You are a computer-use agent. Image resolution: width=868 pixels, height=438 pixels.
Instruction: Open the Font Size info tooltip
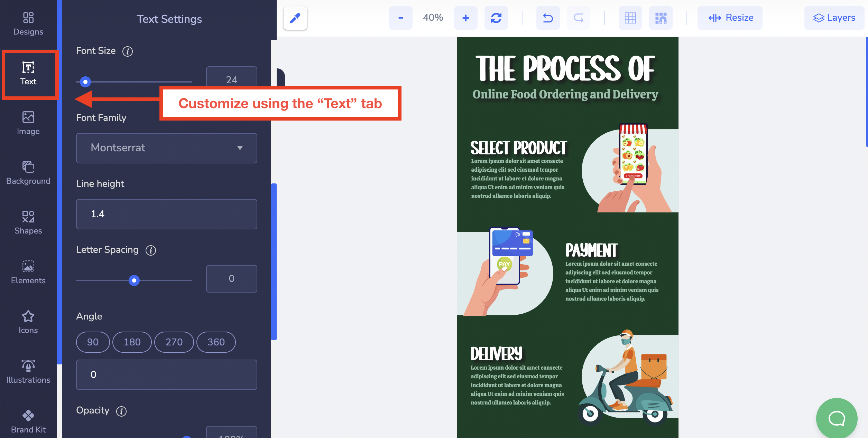pos(127,51)
